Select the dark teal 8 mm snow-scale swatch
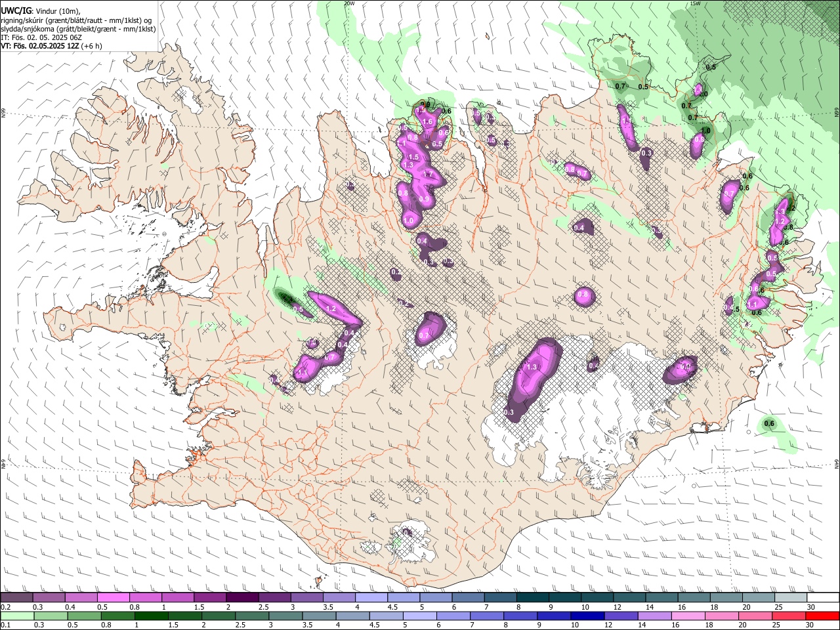This screenshot has height=630, width=840. (x=533, y=598)
